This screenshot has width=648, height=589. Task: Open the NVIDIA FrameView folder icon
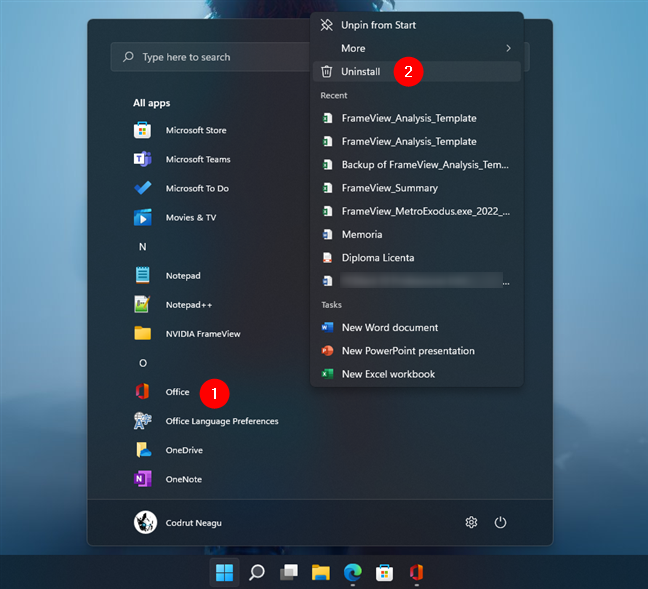(143, 334)
